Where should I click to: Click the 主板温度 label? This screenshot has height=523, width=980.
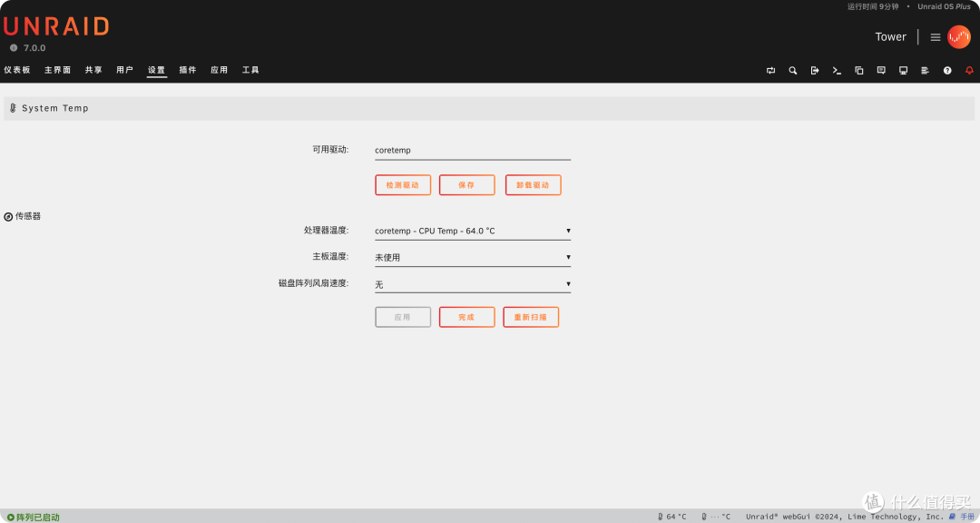(330, 256)
